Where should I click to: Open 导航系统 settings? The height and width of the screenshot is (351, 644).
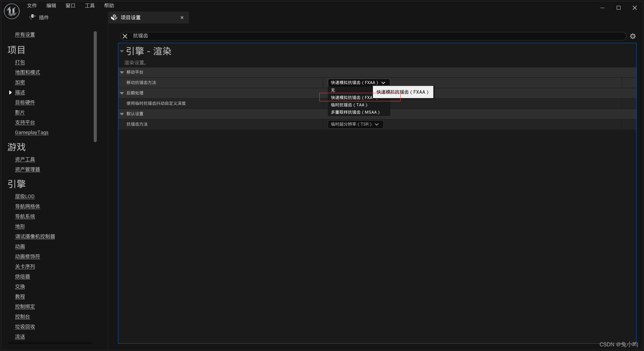coord(25,217)
